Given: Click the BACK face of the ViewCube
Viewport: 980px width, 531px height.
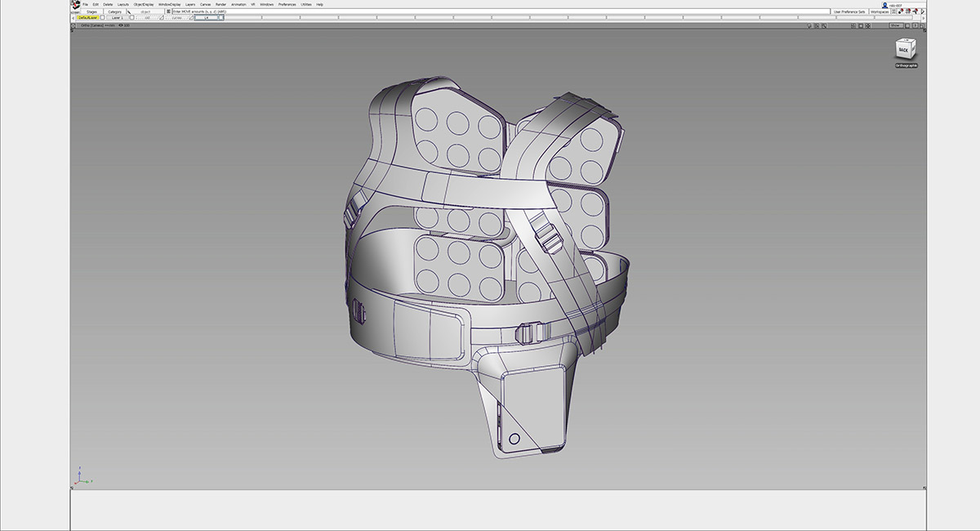Looking at the screenshot, I should (x=903, y=50).
